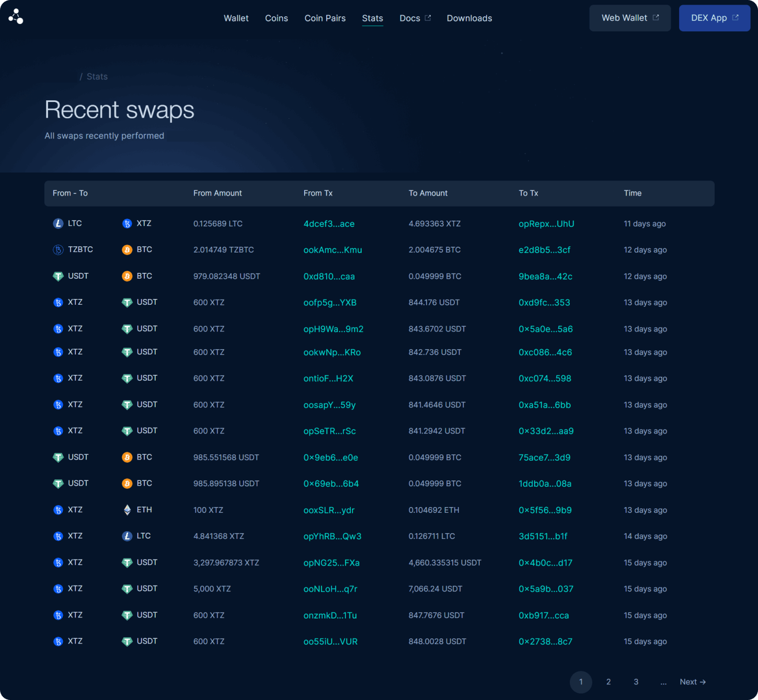Select the Stats navigation item
This screenshot has width=758, height=700.
pyautogui.click(x=373, y=18)
